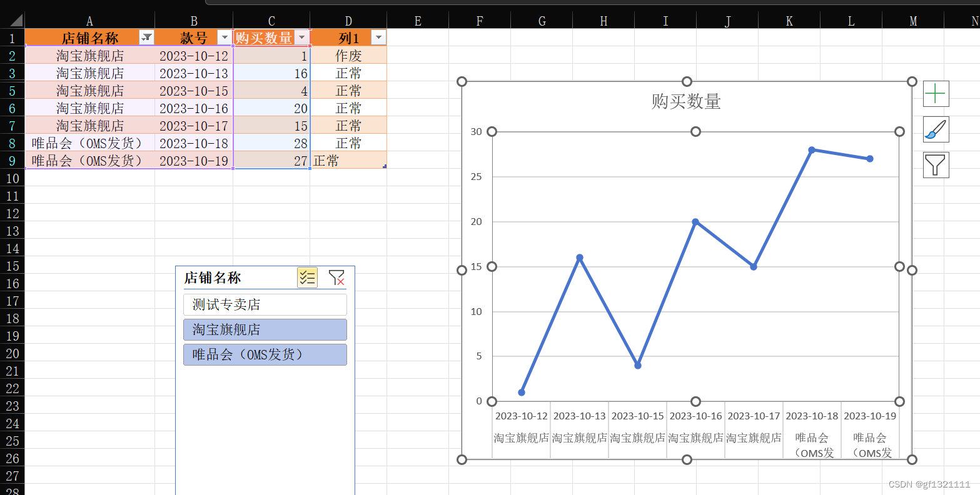Click chart axis label 2023-10-12

point(521,416)
